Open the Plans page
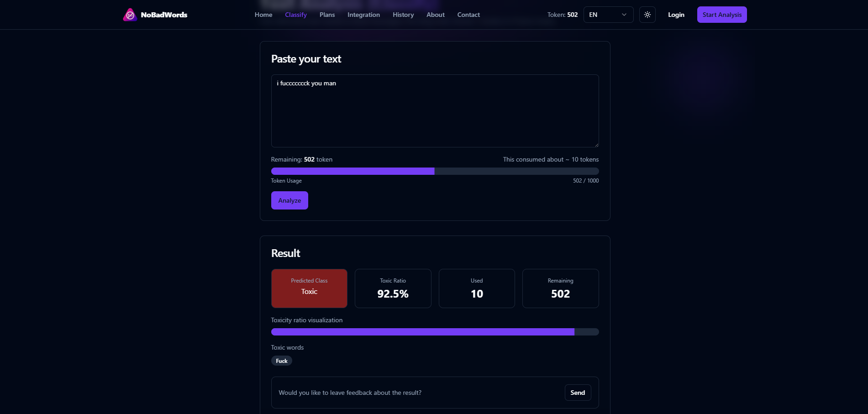The width and height of the screenshot is (868, 414). pos(327,15)
